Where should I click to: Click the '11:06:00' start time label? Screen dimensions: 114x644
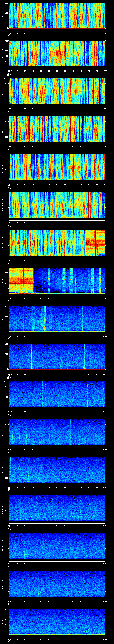pyautogui.click(x=9, y=222)
